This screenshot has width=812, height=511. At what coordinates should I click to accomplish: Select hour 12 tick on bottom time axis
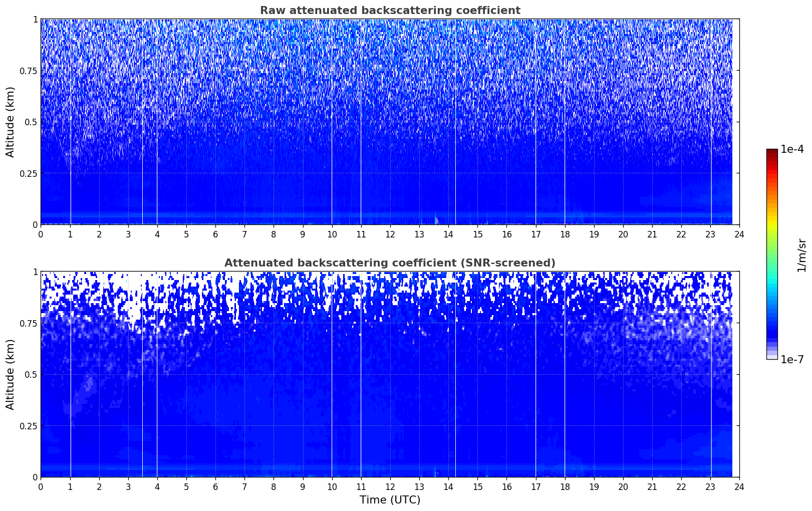(x=390, y=487)
